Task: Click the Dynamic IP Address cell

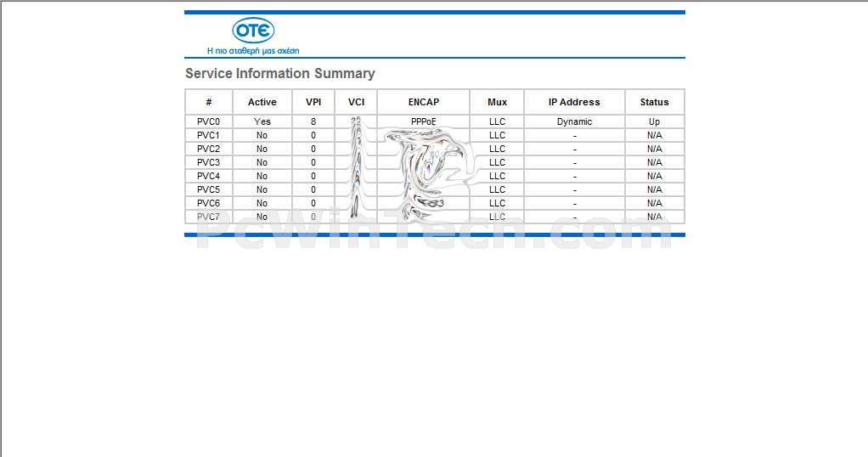Action: click(x=574, y=121)
